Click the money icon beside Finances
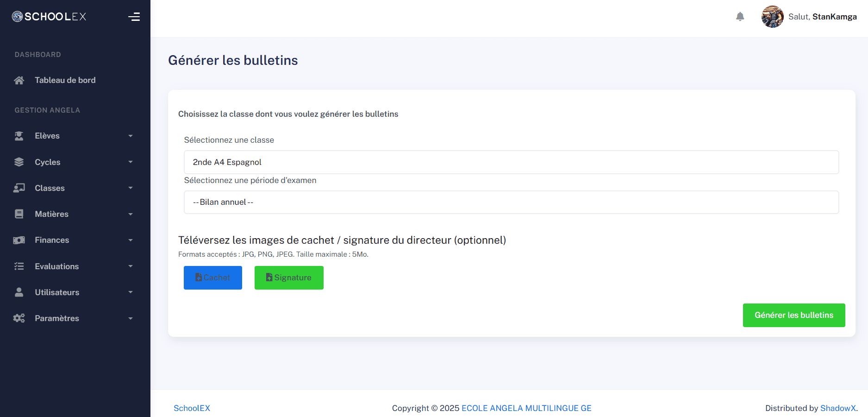This screenshot has width=868, height=417. 19,240
